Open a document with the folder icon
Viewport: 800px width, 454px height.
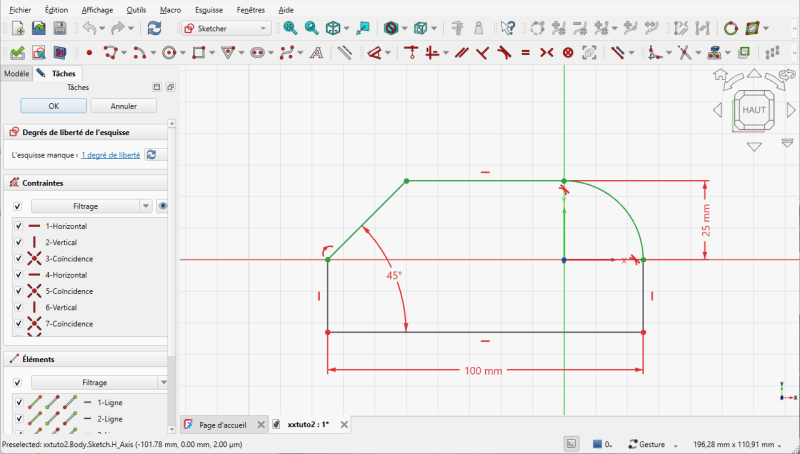point(39,28)
